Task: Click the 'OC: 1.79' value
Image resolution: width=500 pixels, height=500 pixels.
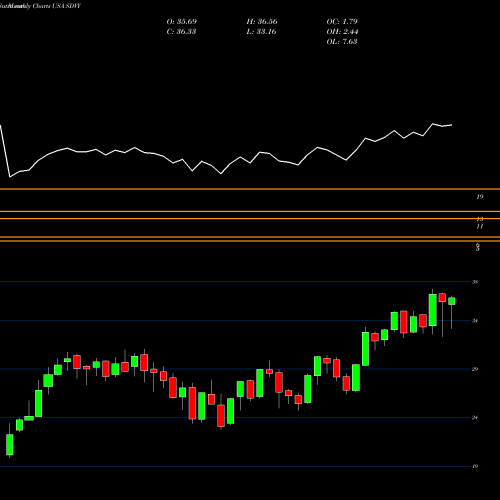Action: click(342, 22)
